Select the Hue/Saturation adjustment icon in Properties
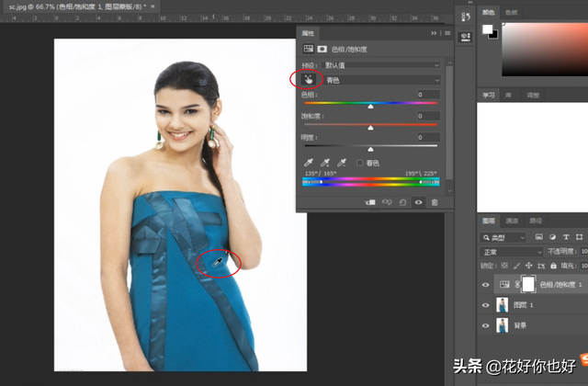Screen dimensions: 588x386 tap(309, 49)
